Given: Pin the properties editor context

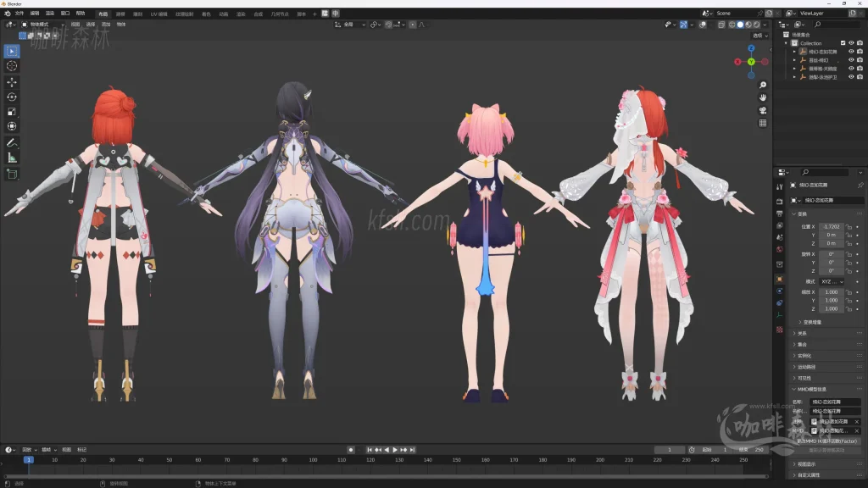Looking at the screenshot, I should (860, 185).
